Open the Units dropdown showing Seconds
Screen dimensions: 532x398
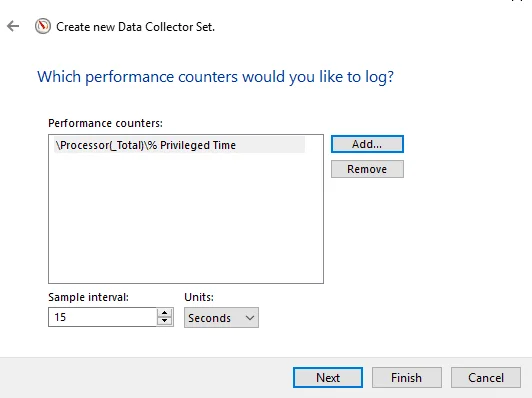221,318
